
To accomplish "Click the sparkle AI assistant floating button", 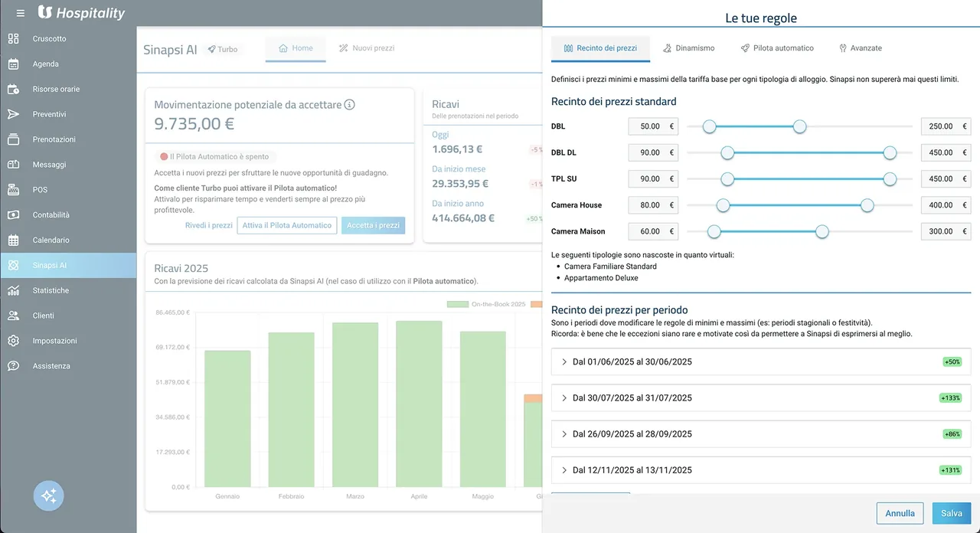I will [x=49, y=496].
